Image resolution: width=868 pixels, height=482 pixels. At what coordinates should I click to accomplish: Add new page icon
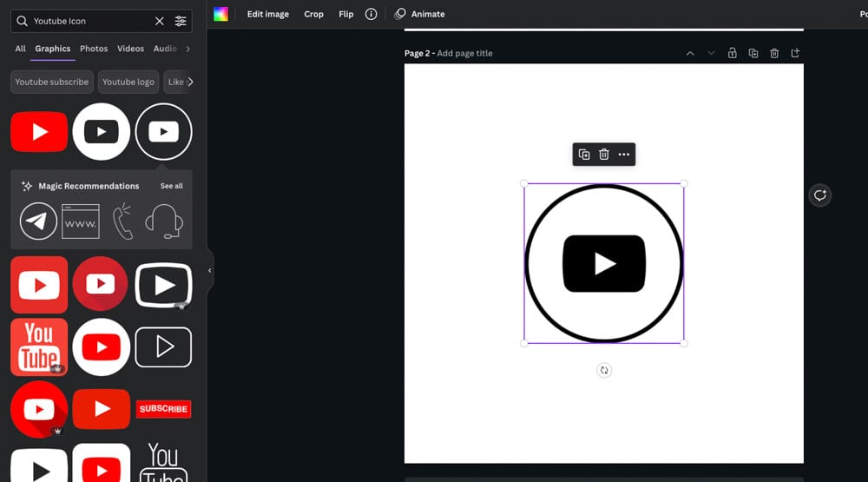[795, 53]
